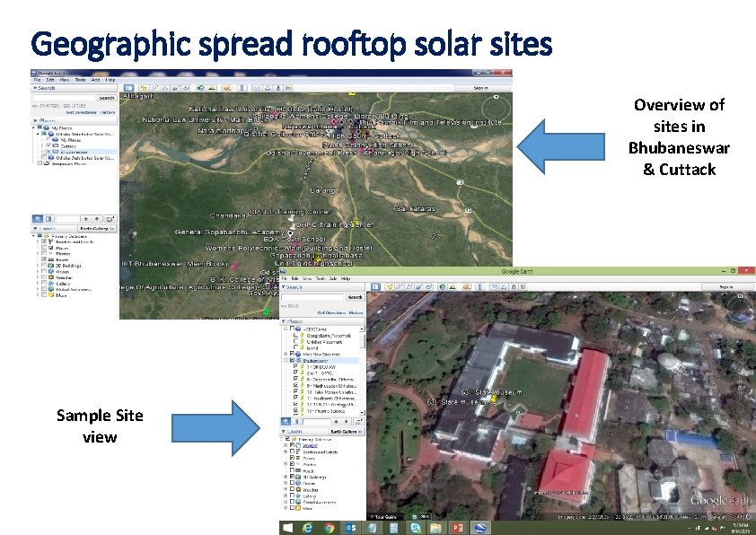Toggle Cuttack checkbox in back window places
This screenshot has width=756, height=535.
click(x=48, y=145)
